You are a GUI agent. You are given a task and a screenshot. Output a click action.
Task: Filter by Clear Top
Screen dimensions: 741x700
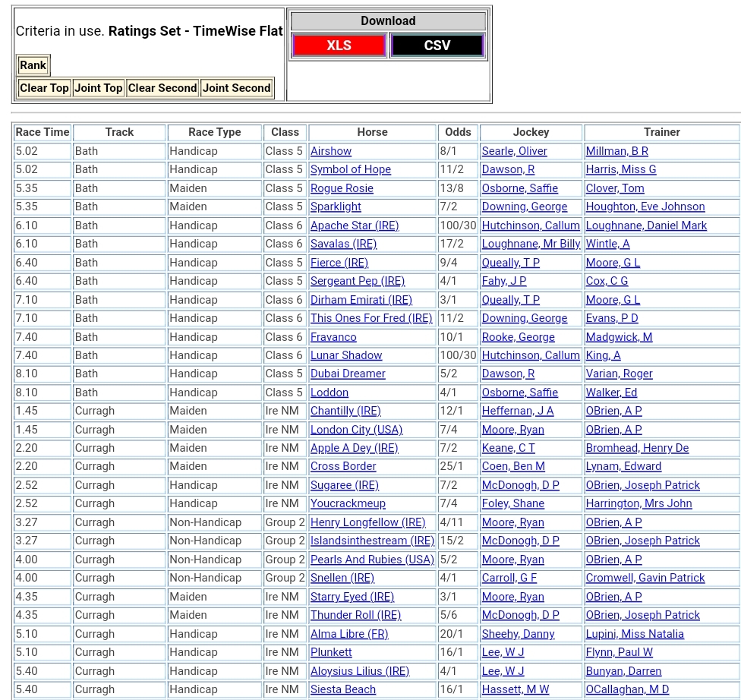(x=44, y=88)
